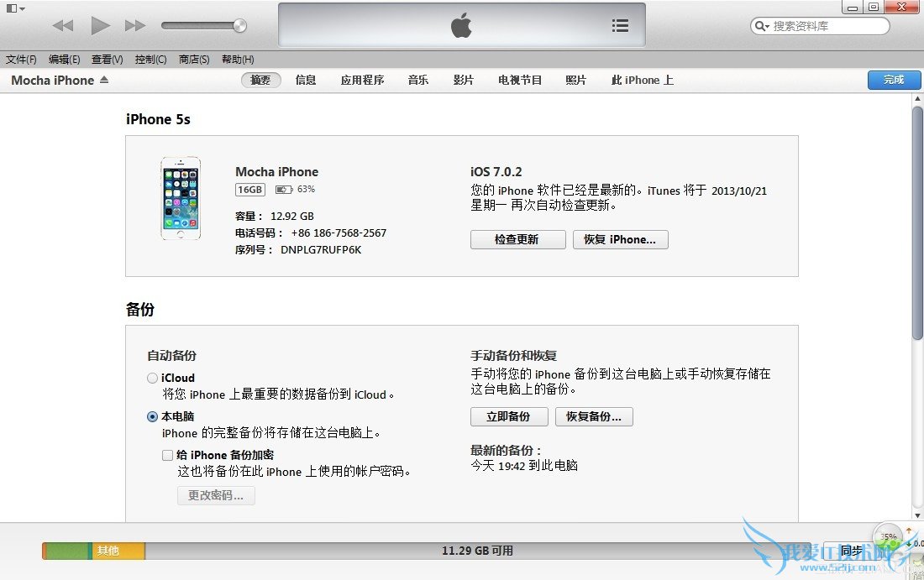Click the Apple logo in display
The image size is (924, 580).
point(461,25)
